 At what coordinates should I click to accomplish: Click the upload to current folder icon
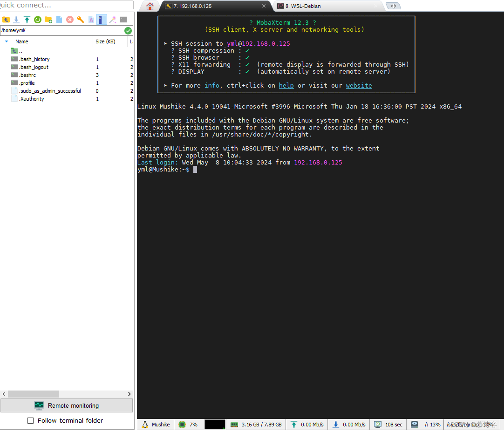(x=27, y=20)
